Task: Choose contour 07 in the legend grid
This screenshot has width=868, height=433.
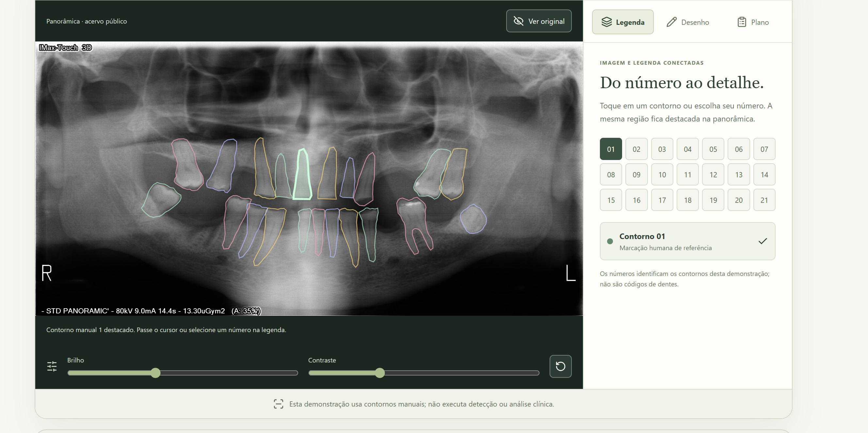Action: point(764,149)
